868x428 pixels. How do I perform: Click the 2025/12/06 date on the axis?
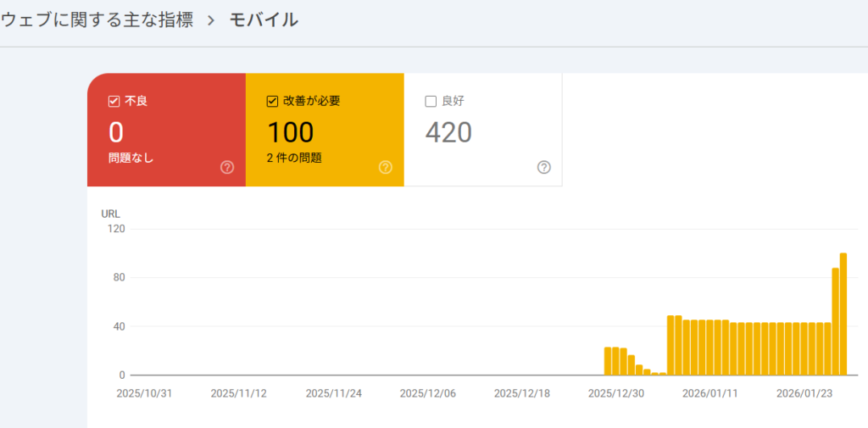427,393
